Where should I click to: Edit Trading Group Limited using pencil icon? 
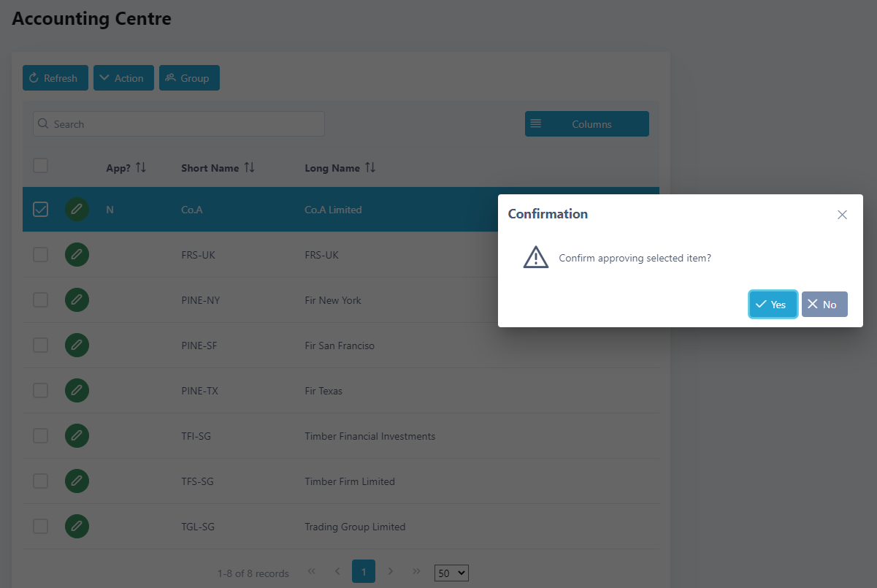[77, 527]
